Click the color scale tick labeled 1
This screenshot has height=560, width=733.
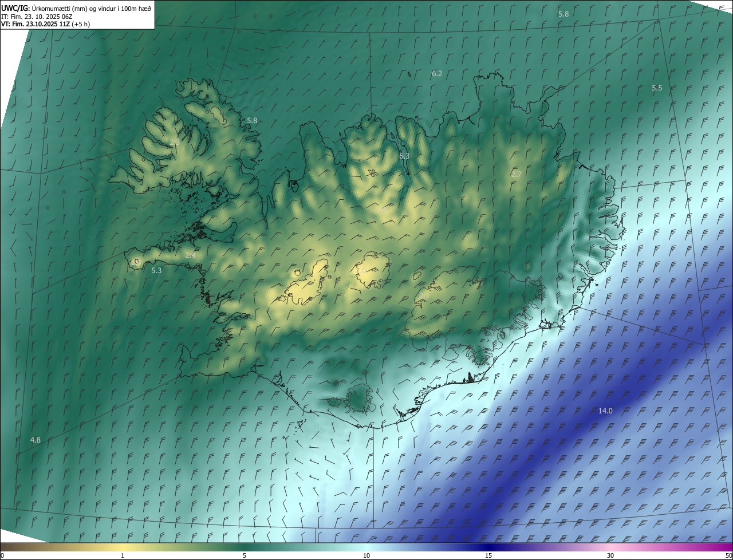pos(123,555)
